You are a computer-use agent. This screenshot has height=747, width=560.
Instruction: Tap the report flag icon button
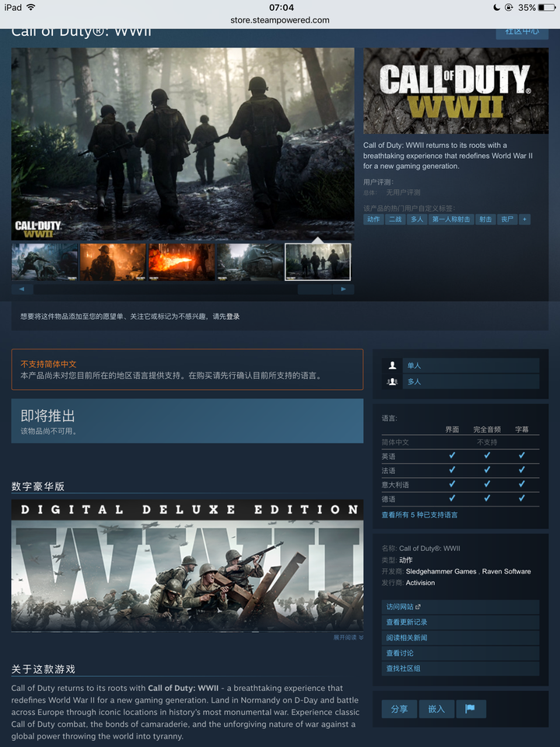click(x=471, y=708)
